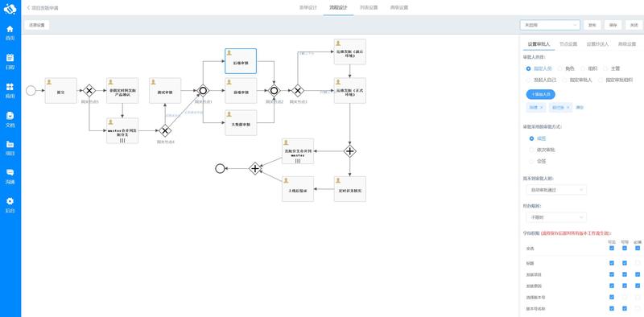Switch to the 表单设计 top tab
This screenshot has width=644, height=317.
308,7
